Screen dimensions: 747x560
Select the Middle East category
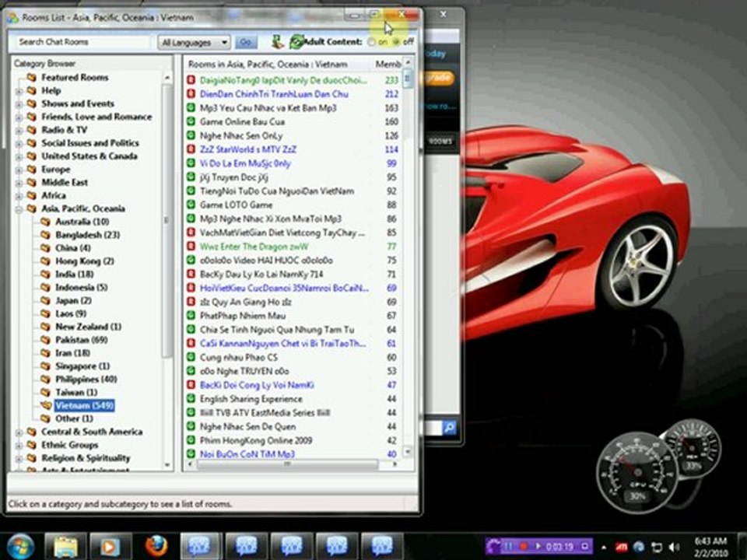click(x=65, y=182)
